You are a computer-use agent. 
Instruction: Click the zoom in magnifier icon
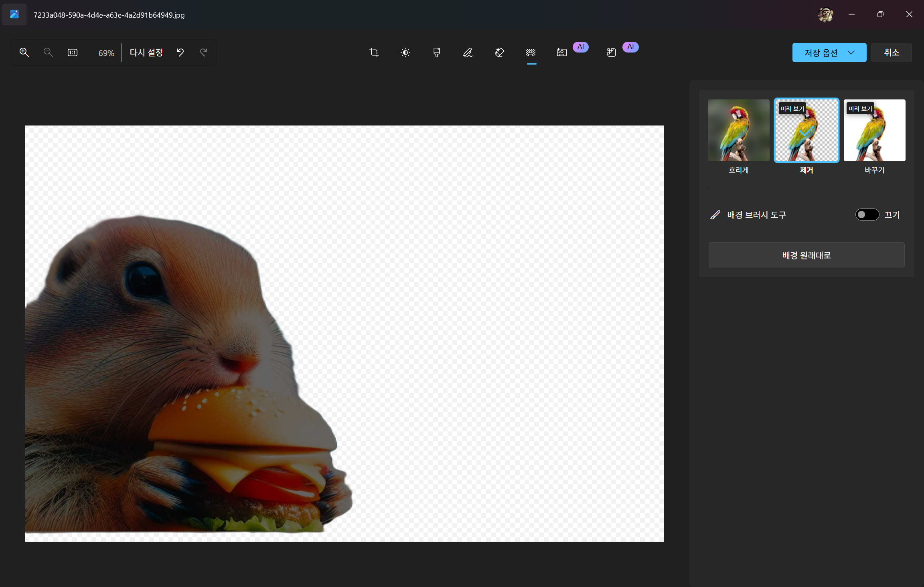coord(24,53)
